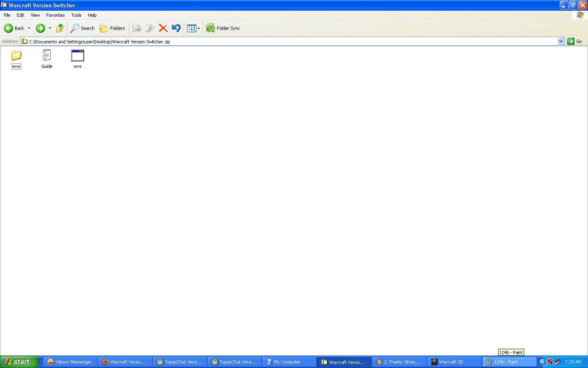Show the Folders tree pane
The image size is (588, 368).
tap(112, 28)
